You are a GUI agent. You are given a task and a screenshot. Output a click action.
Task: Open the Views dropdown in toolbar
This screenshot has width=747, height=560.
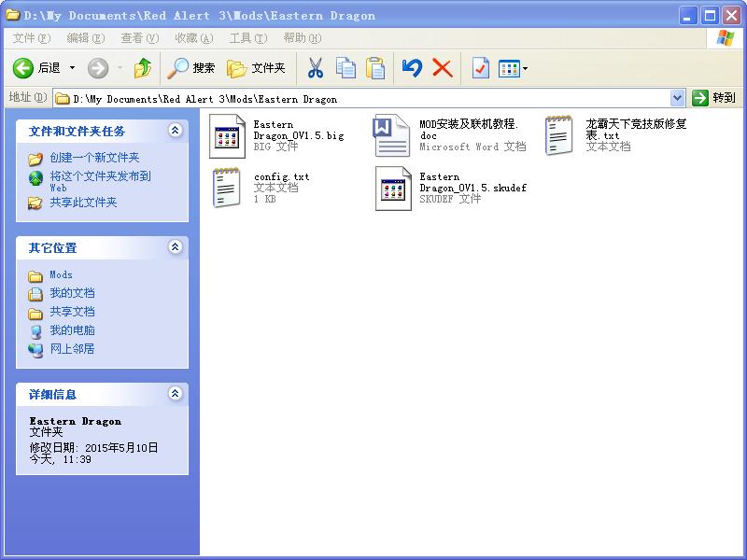point(513,68)
